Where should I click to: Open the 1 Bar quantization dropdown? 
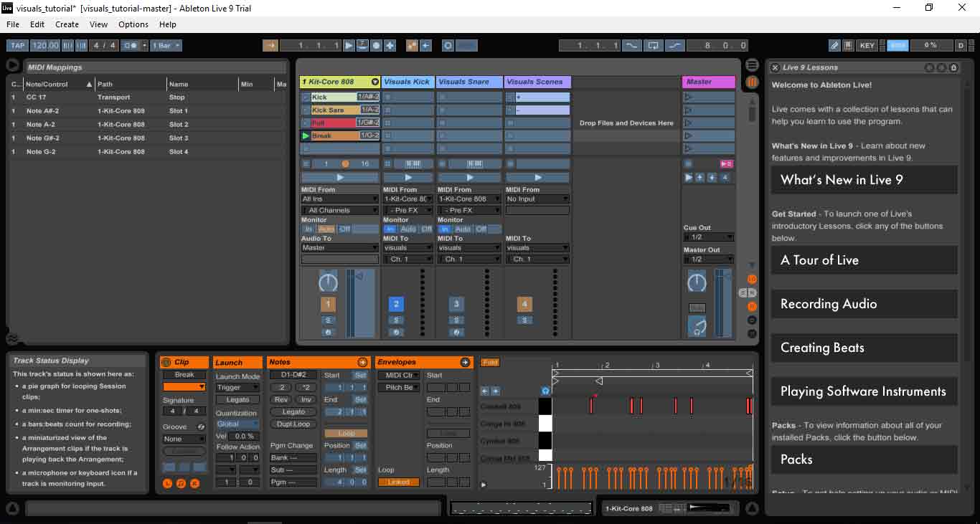166,45
